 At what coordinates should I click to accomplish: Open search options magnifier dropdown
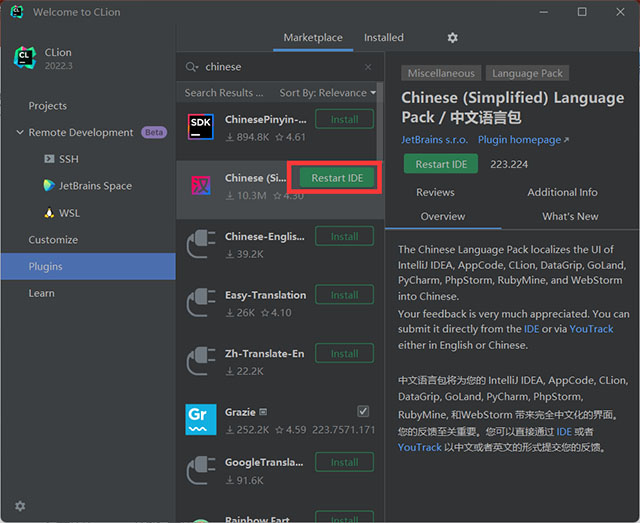point(191,67)
